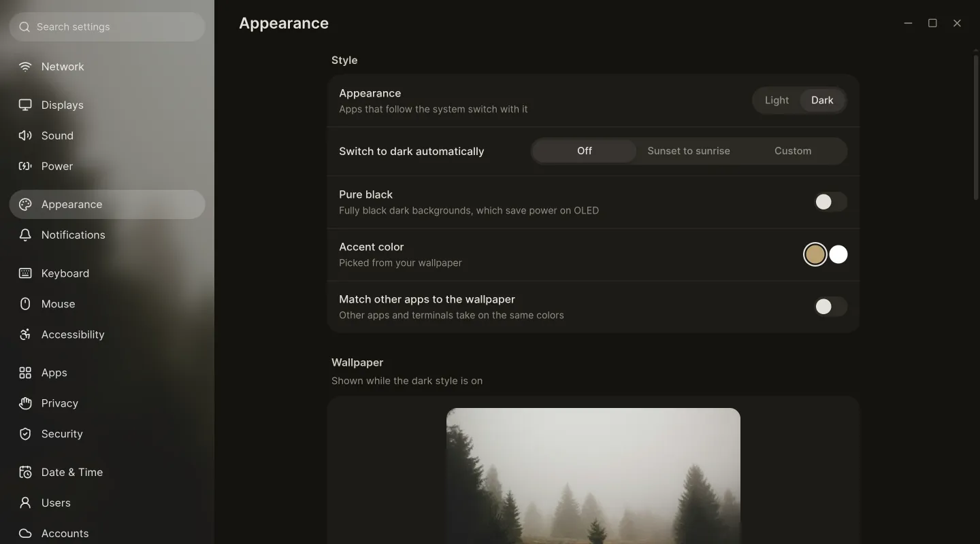The height and width of the screenshot is (544, 980).
Task: Click the search magnifier icon
Action: pos(24,27)
